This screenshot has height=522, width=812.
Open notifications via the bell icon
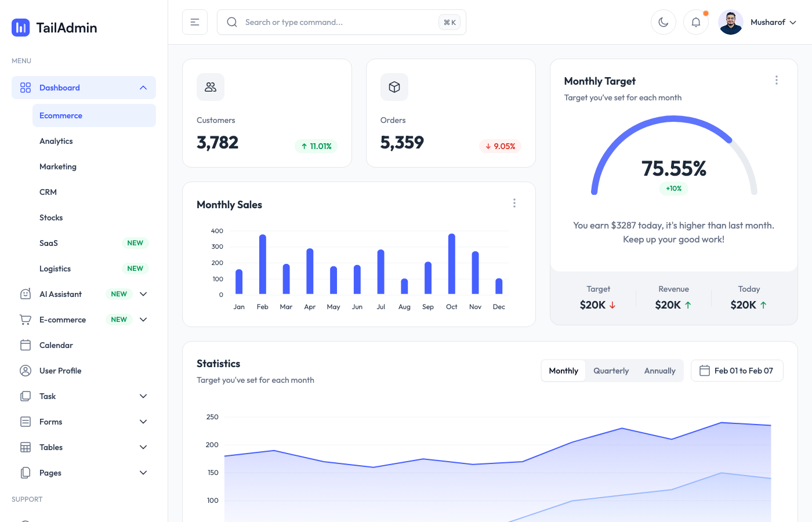[x=695, y=21]
